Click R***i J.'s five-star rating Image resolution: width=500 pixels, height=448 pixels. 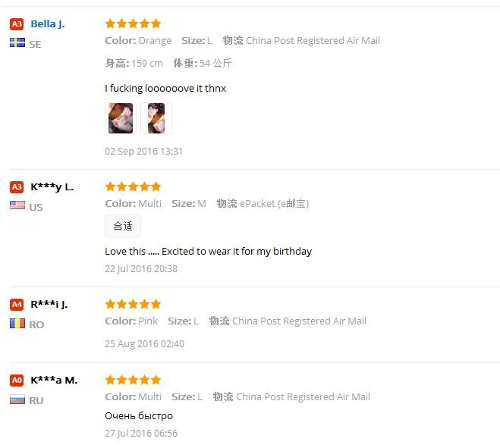133,304
